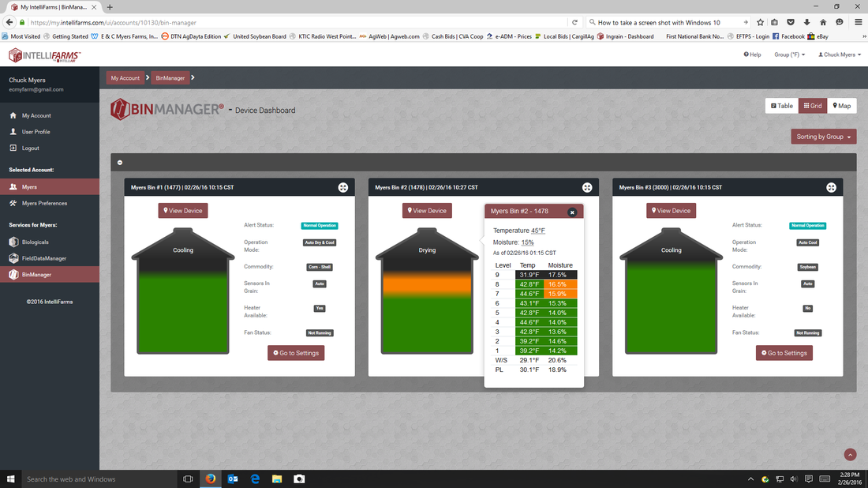Click the Temperature 45°F value in popup
Viewport: 868px width, 488px height.
(x=537, y=231)
